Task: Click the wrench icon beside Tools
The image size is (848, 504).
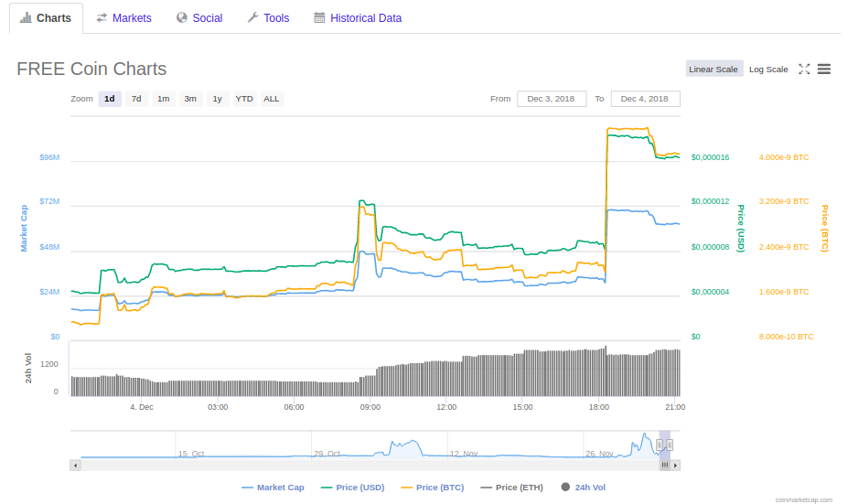Action: (x=252, y=18)
